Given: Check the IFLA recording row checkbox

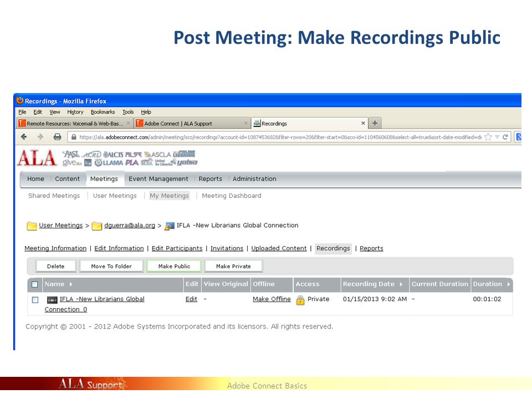Looking at the screenshot, I should [35, 300].
